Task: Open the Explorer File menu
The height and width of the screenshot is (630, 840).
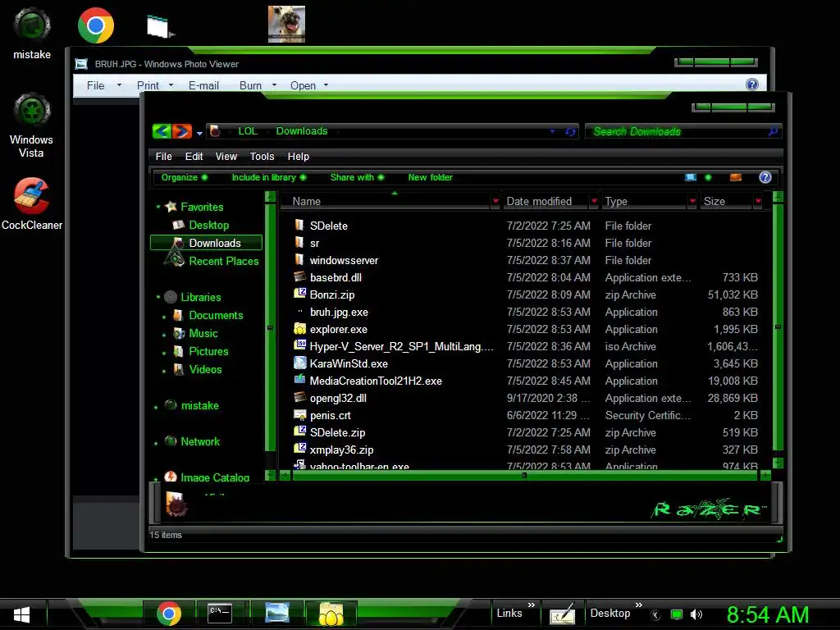Action: (x=163, y=157)
